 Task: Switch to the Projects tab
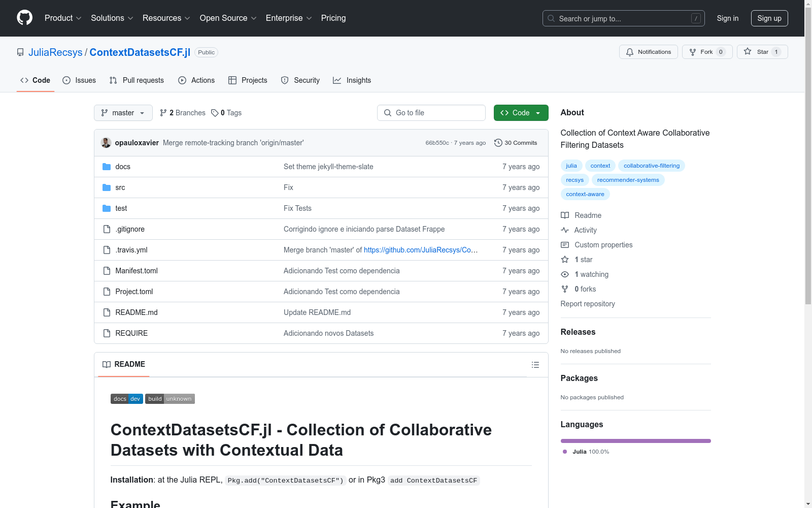248,80
